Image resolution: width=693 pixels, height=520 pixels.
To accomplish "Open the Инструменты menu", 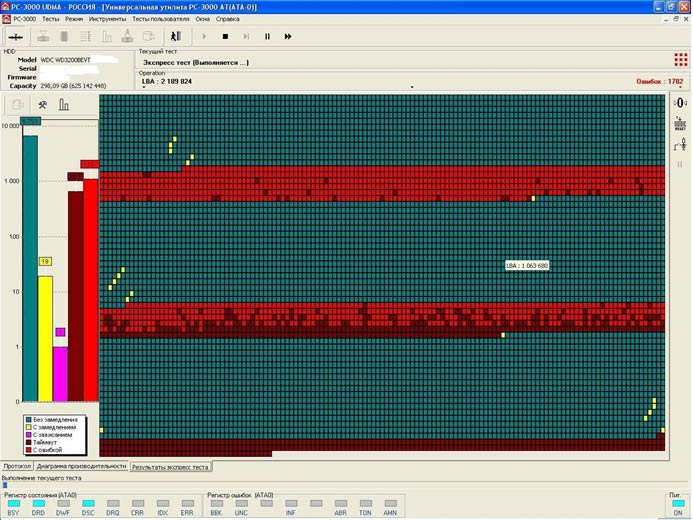I will click(x=107, y=19).
